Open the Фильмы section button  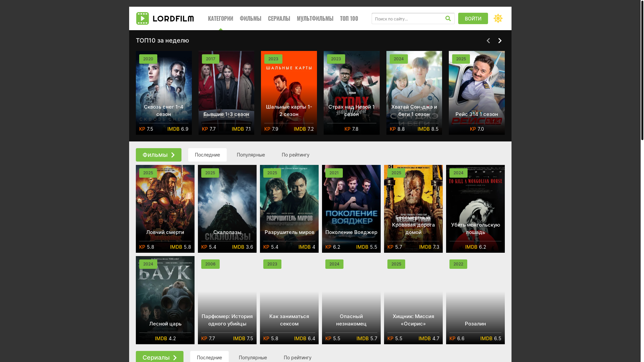point(158,155)
